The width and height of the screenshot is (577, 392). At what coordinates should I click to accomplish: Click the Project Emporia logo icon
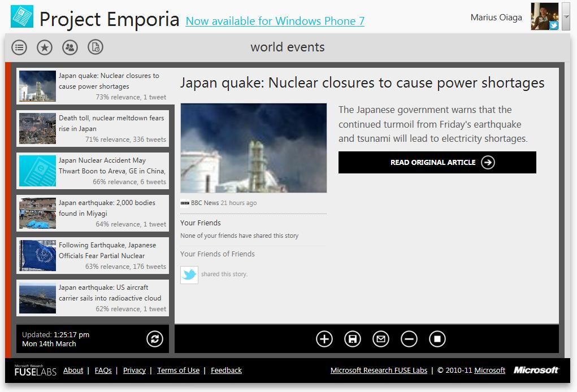(x=22, y=16)
